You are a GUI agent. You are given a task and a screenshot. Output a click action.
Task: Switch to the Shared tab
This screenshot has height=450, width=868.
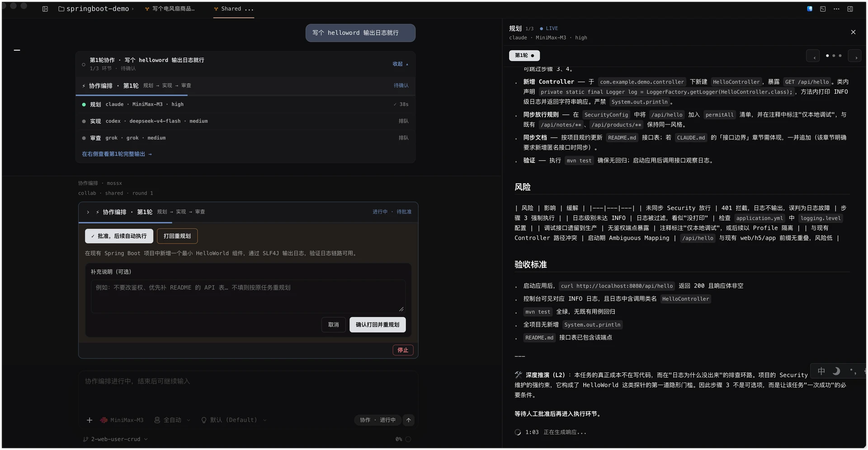click(234, 9)
